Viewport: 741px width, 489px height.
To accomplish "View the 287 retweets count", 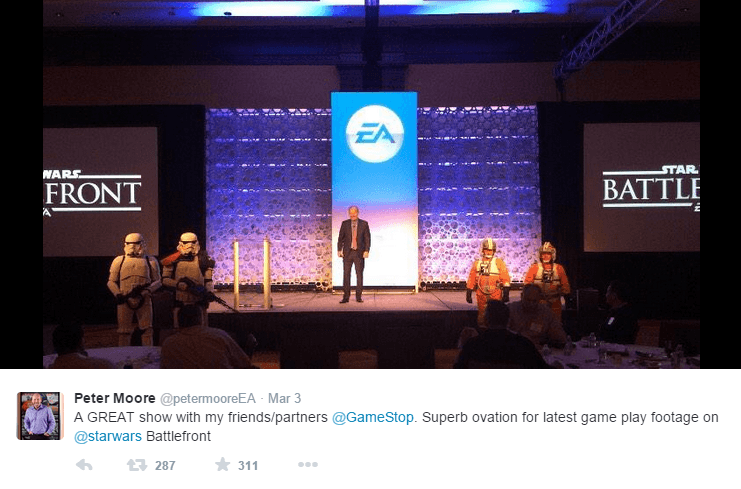I will [x=165, y=466].
